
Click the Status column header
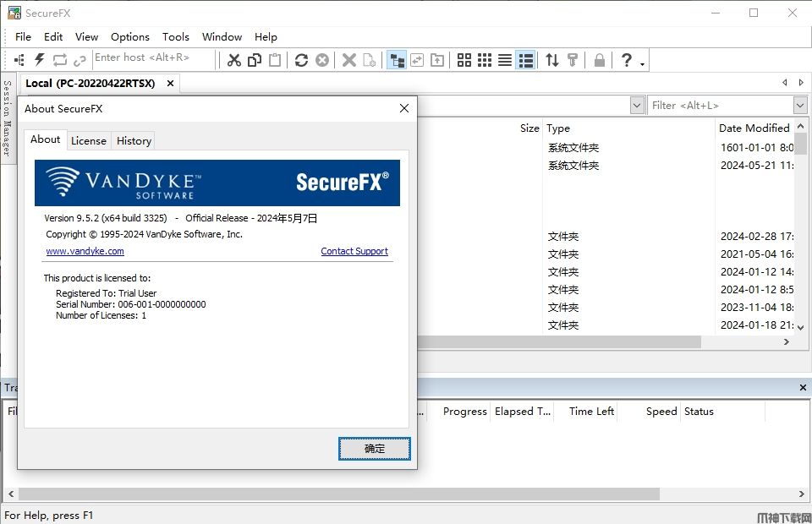pos(699,412)
